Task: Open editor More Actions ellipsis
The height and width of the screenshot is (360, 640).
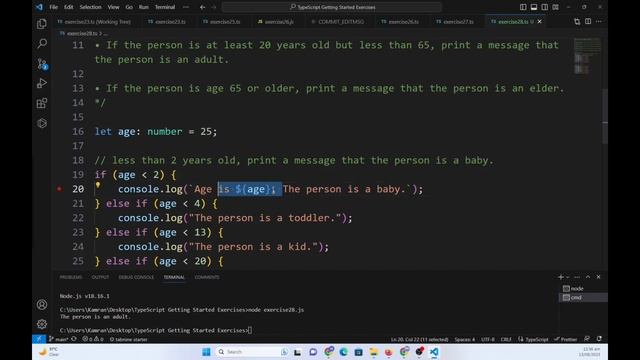Action: 599,22
